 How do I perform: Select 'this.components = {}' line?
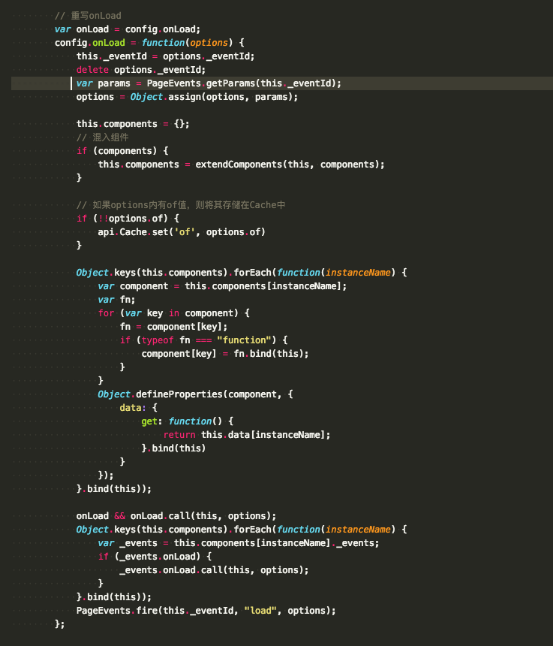pyautogui.click(x=133, y=124)
